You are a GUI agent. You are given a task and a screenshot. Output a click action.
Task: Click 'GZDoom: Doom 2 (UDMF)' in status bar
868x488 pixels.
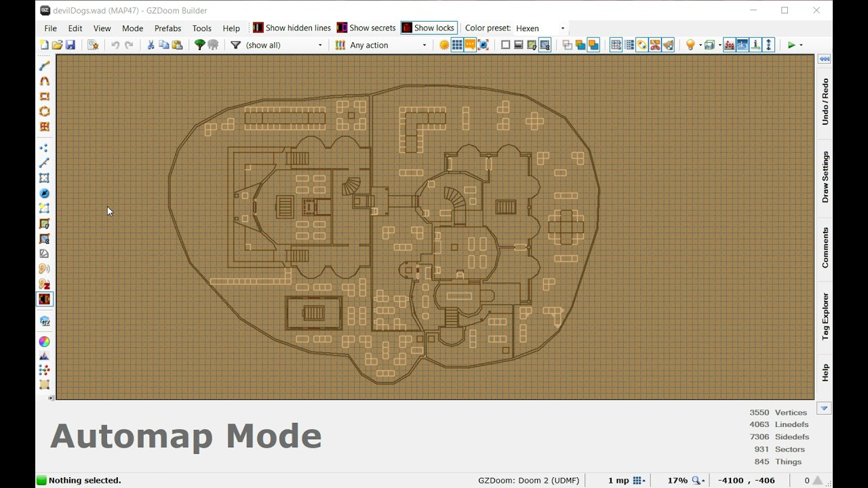click(528, 480)
